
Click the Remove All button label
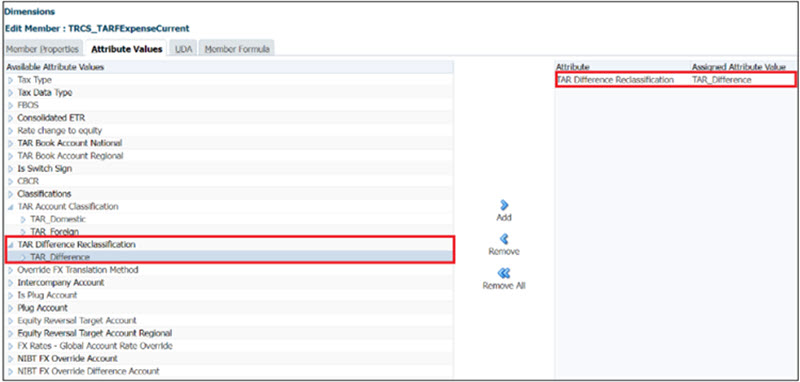click(504, 286)
